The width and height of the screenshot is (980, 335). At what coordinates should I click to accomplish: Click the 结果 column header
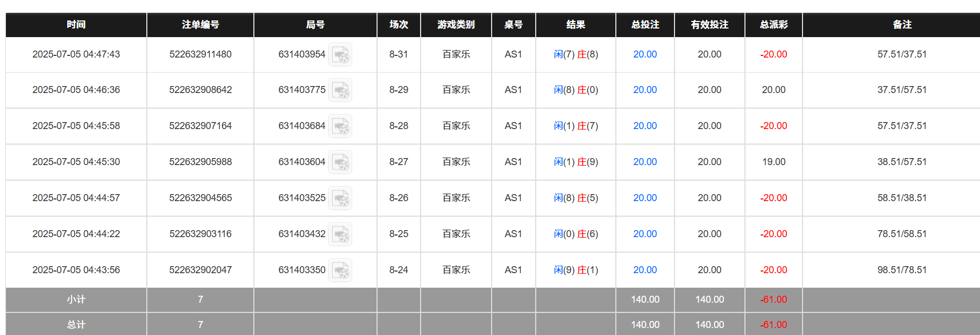(x=576, y=25)
